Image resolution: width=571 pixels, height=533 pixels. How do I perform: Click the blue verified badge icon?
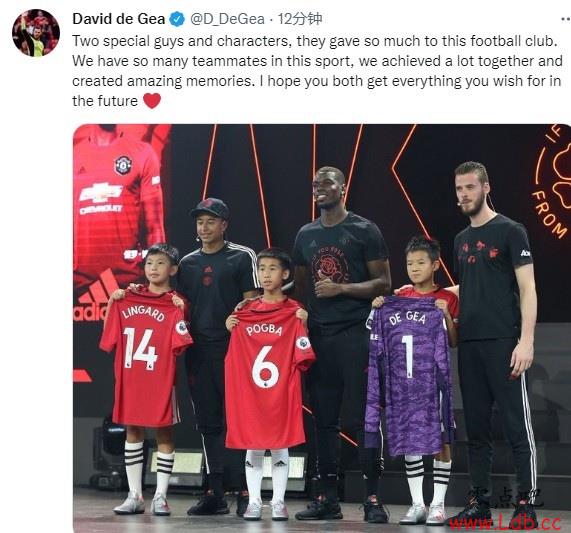(x=177, y=19)
